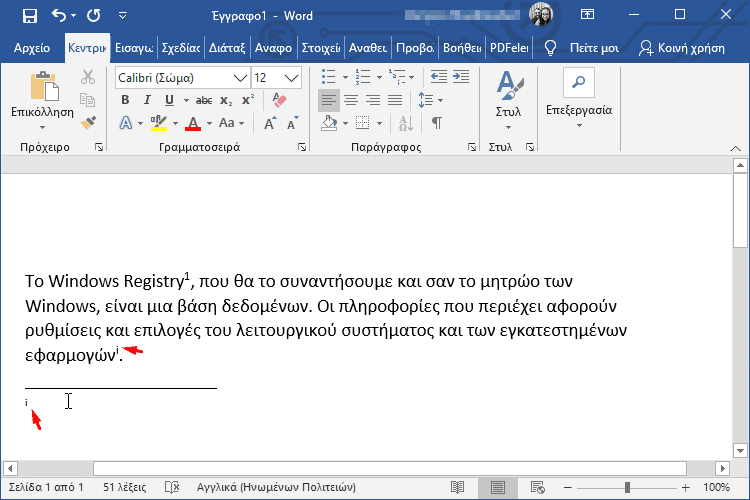Toggle italic formatting
Screen dimensions: 750x500
point(147,100)
